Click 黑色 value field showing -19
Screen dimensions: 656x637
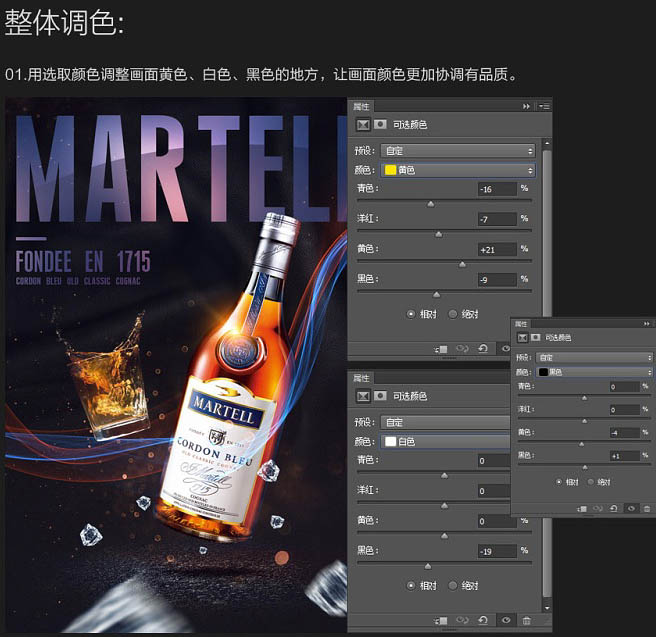(497, 551)
